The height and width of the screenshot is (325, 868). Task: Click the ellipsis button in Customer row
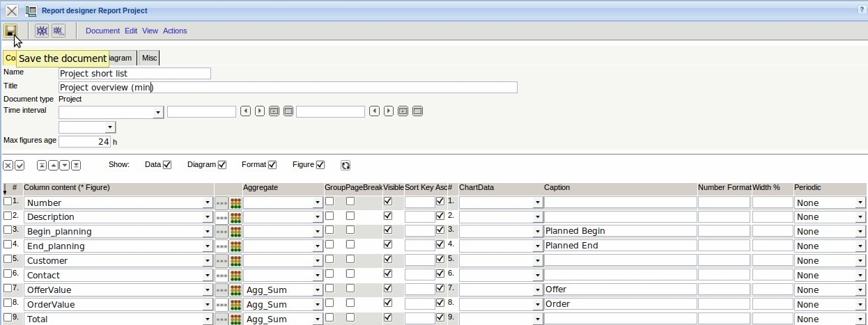[x=222, y=261]
